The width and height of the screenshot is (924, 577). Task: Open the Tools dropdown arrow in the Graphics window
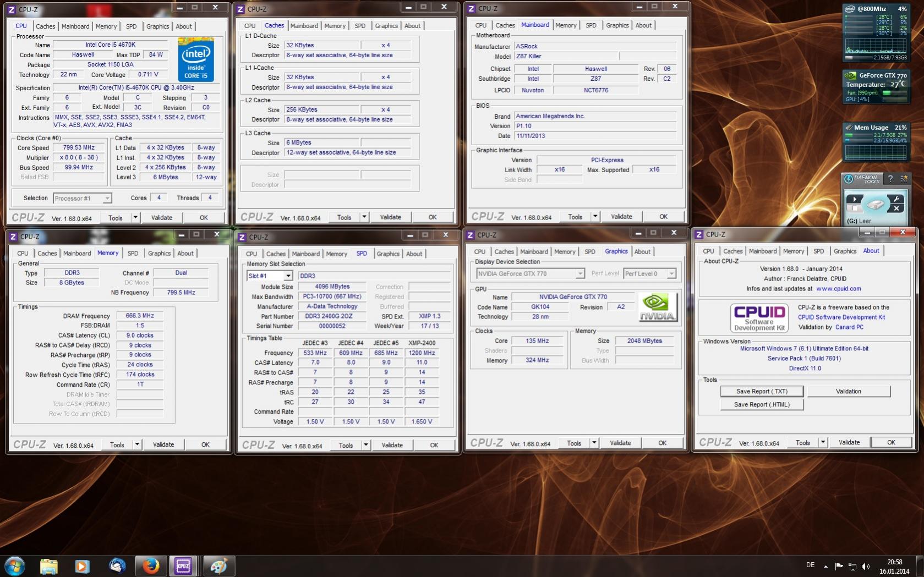594,443
